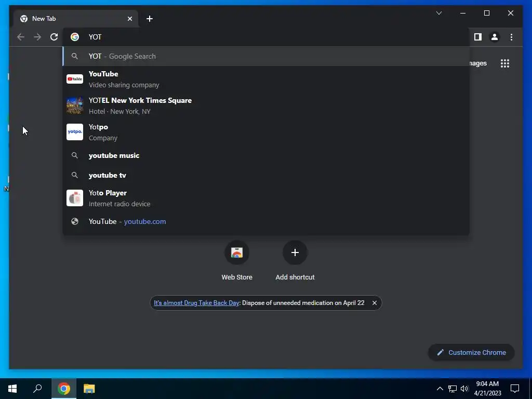
Task: Select YouTube Video sharing company suggestion
Action: (x=266, y=79)
